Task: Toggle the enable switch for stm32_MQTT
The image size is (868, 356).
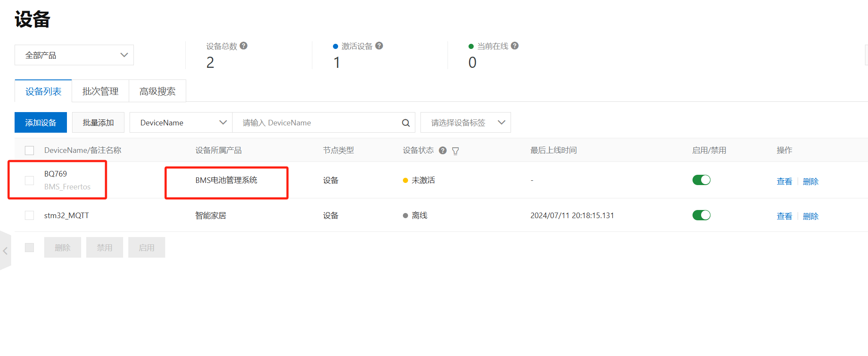Action: tap(701, 215)
